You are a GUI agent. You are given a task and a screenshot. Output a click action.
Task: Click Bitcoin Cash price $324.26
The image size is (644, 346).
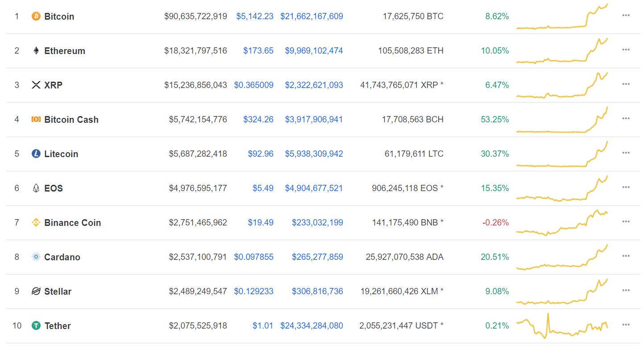point(258,120)
